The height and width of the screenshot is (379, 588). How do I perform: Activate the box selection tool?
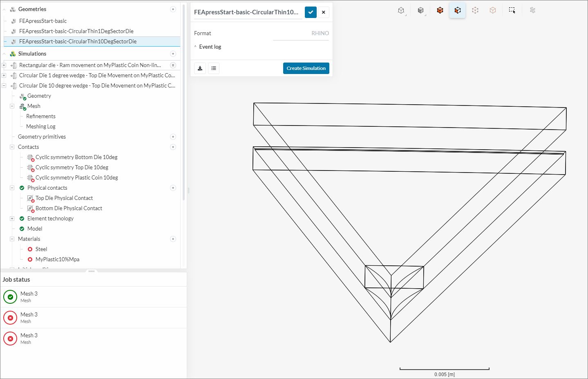point(512,10)
